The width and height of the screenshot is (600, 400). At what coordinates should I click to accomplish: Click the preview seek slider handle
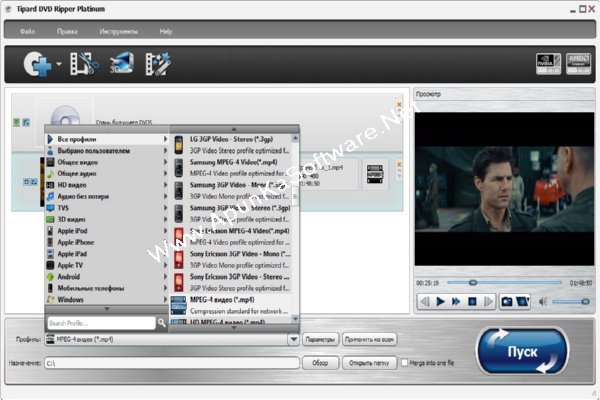click(x=473, y=282)
